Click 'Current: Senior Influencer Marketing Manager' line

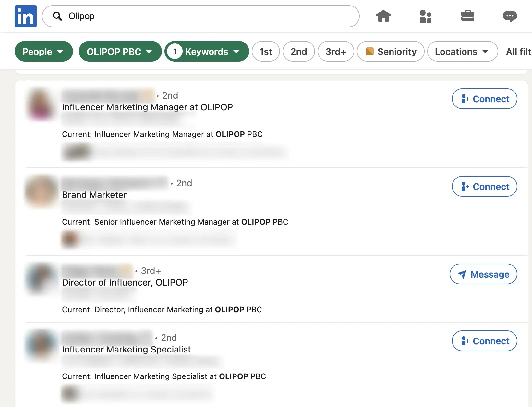[x=175, y=222]
